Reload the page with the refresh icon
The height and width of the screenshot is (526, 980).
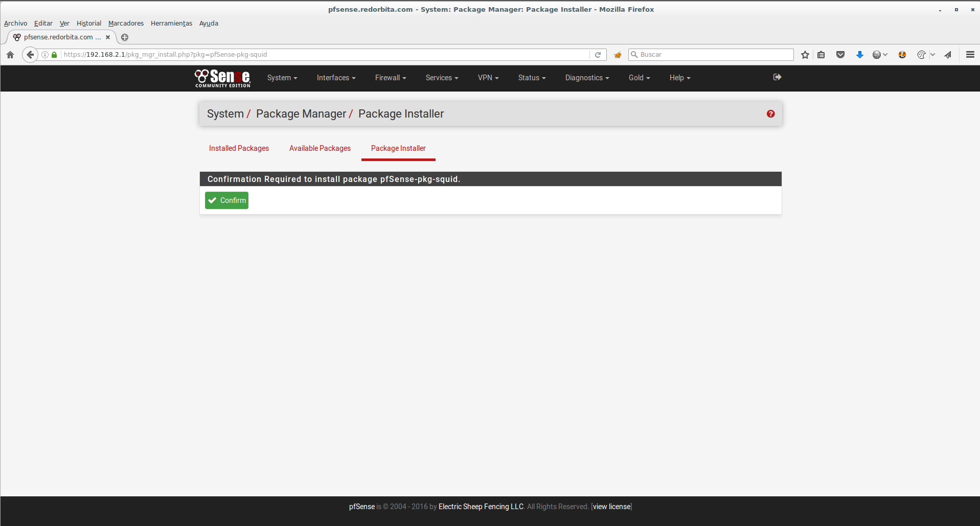tap(598, 55)
